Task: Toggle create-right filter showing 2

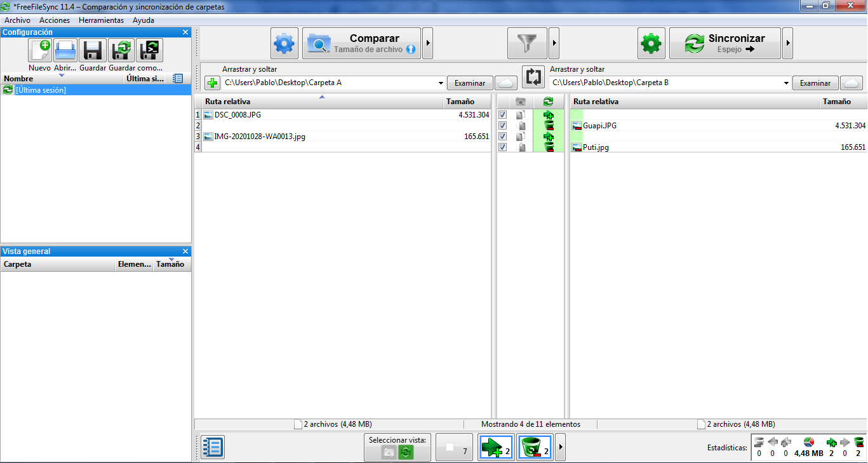Action: [496, 447]
